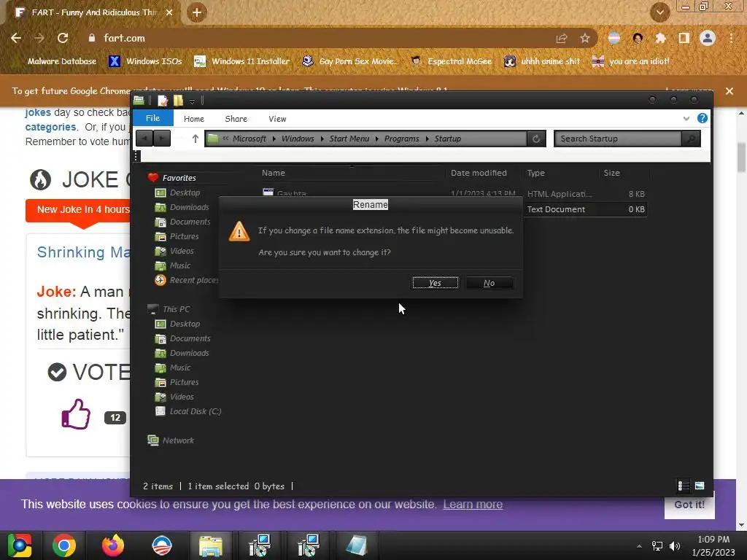This screenshot has width=747, height=560.
Task: Share this page icon in Chrome
Action: 562,38
